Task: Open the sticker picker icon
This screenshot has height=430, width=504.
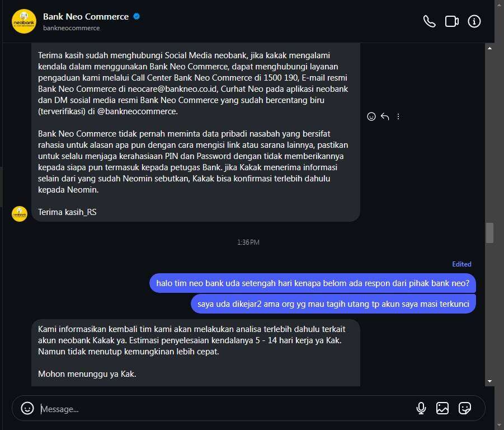Action: coord(464,408)
